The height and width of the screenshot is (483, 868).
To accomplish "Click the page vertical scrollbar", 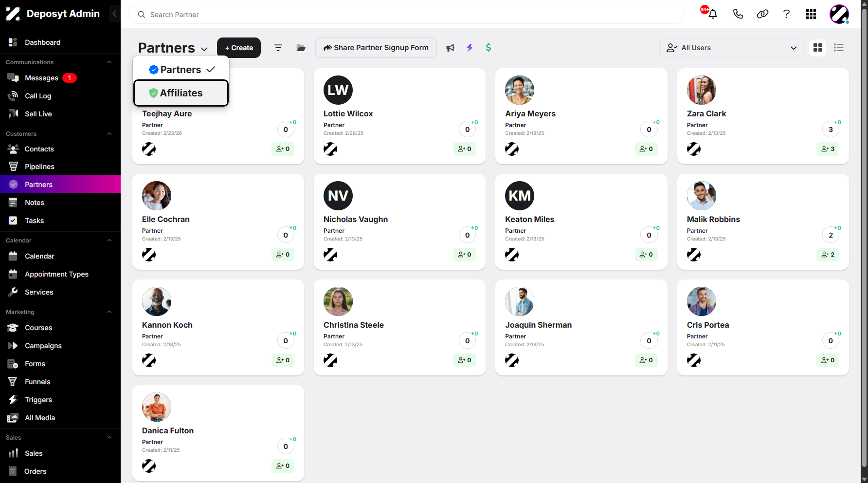I will click(x=864, y=239).
